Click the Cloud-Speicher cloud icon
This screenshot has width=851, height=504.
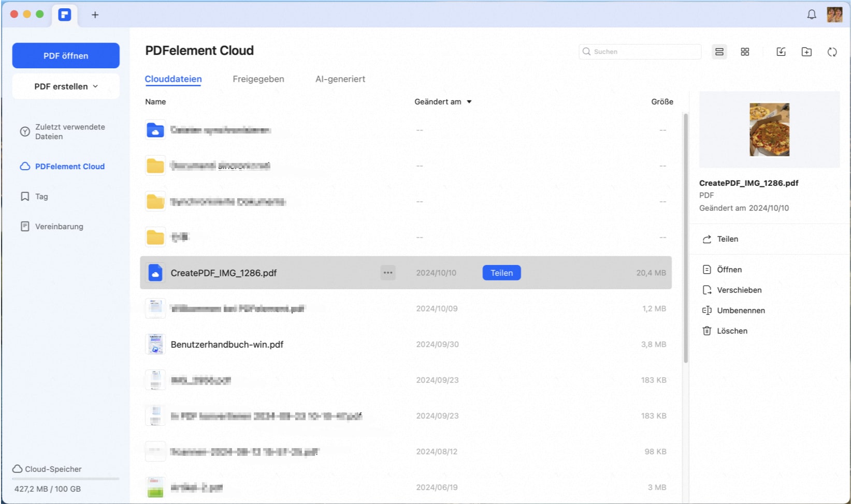[17, 469]
